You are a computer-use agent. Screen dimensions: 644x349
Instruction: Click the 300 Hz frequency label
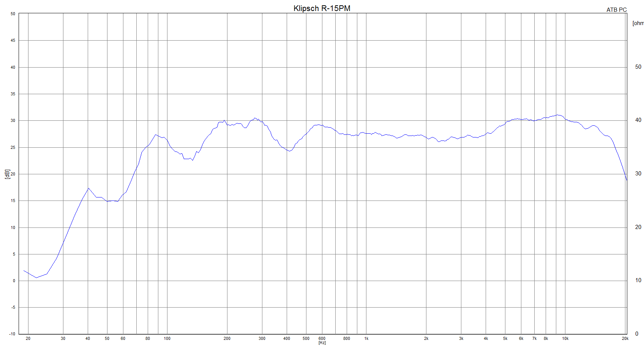tap(262, 338)
